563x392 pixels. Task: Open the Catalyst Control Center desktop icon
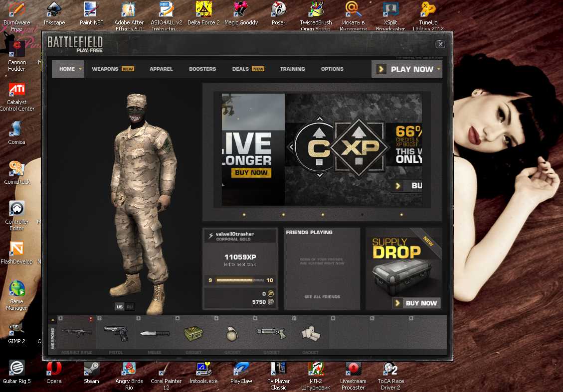17,97
